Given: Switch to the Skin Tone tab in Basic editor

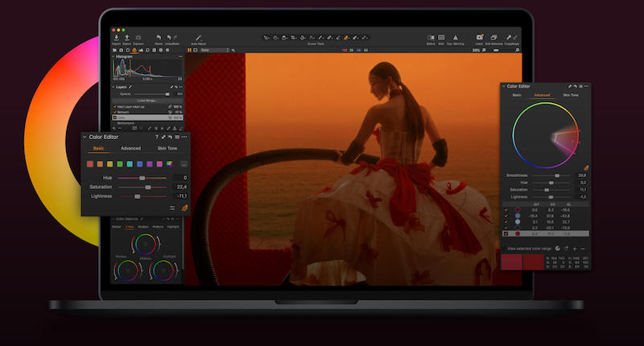Looking at the screenshot, I should pos(167,148).
